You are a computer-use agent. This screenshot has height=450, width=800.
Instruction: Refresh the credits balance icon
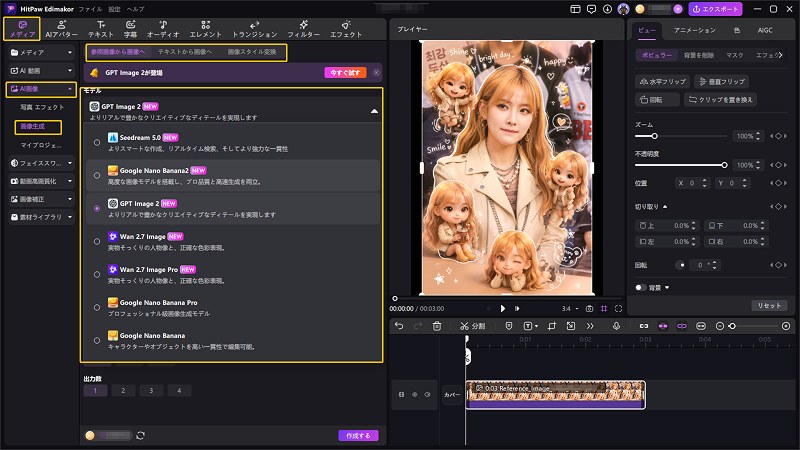coord(141,435)
